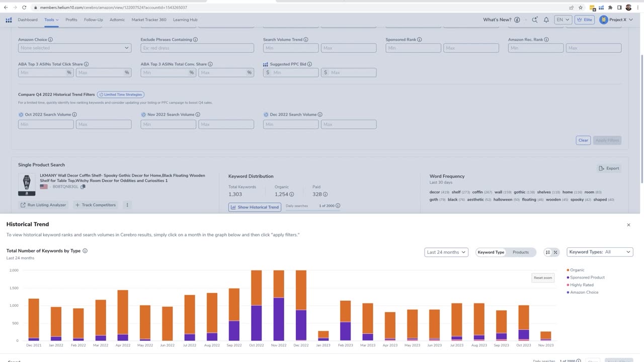Open the Helium 10 apps grid icon
The height and width of the screenshot is (362, 644).
[x=9, y=20]
